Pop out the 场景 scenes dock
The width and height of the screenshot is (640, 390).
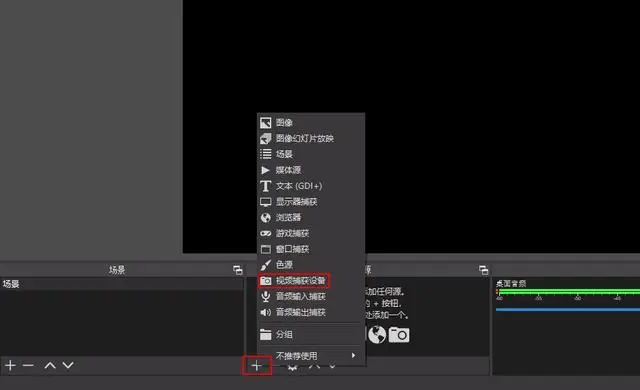[238, 270]
